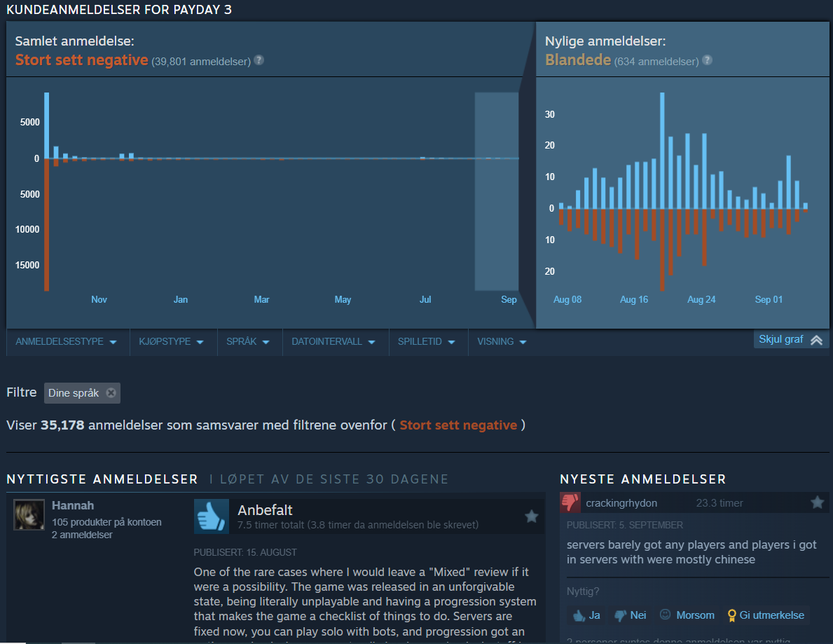Click the star icon on crackingrhydon's review

tap(818, 502)
